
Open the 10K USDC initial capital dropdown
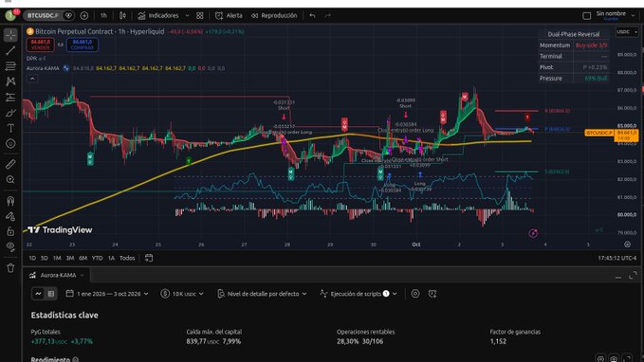(x=182, y=294)
